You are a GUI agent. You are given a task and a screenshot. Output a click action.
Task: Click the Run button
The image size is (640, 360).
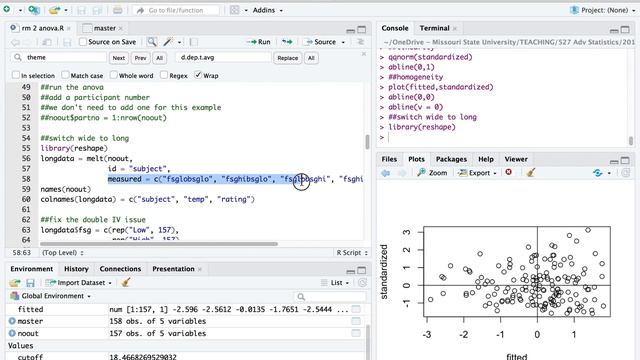pos(259,42)
